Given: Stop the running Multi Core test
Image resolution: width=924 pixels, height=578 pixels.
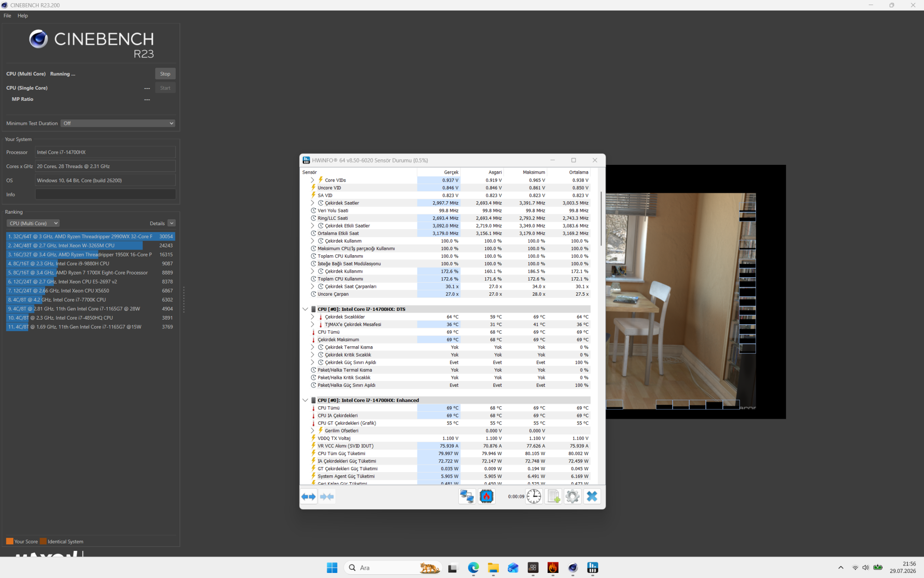Looking at the screenshot, I should coord(165,74).
